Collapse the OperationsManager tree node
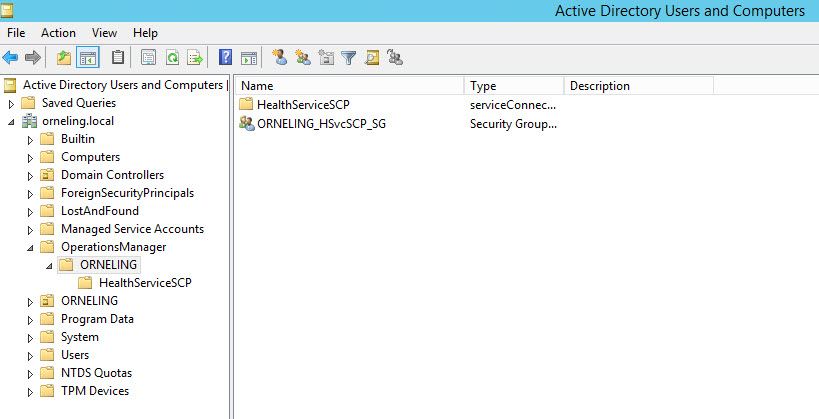 coord(30,247)
